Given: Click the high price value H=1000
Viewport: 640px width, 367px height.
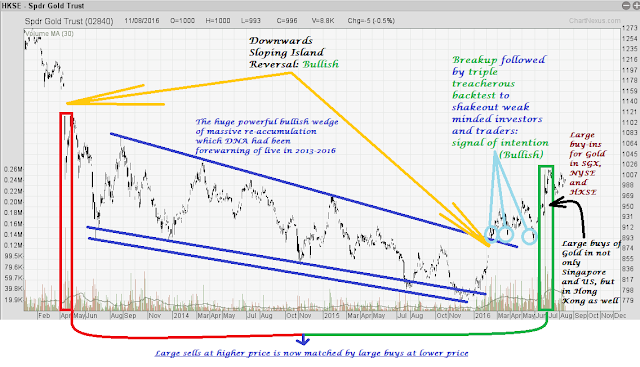Looking at the screenshot, I should coord(218,20).
